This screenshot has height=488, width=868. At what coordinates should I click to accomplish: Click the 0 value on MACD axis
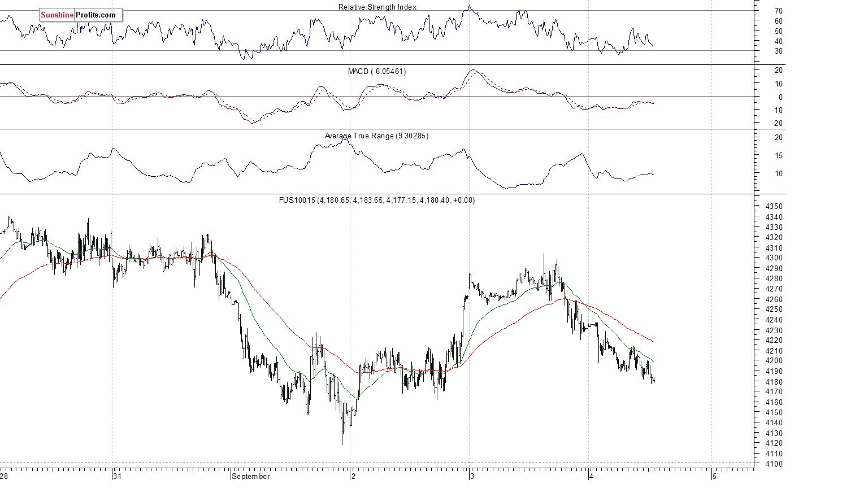[x=781, y=97]
